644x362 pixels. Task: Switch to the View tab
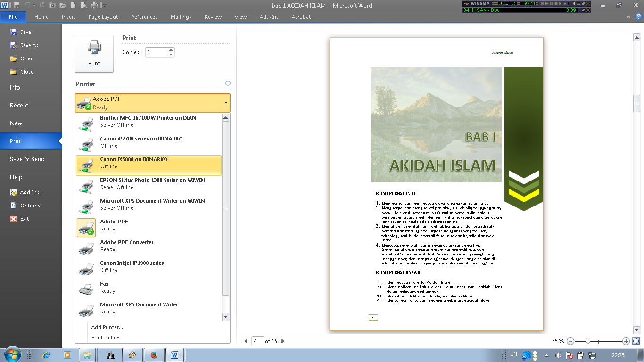pos(240,17)
